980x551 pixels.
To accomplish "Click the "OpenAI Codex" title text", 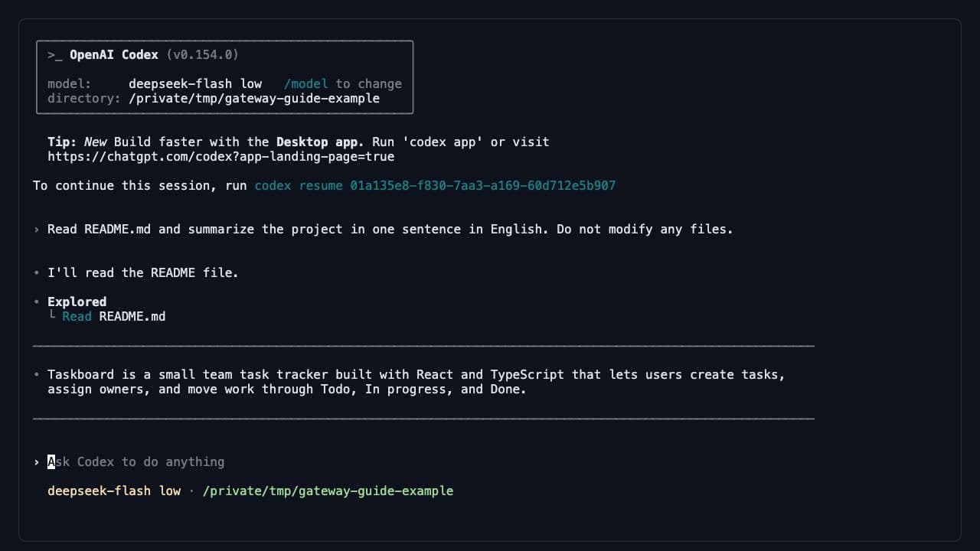I will (114, 55).
